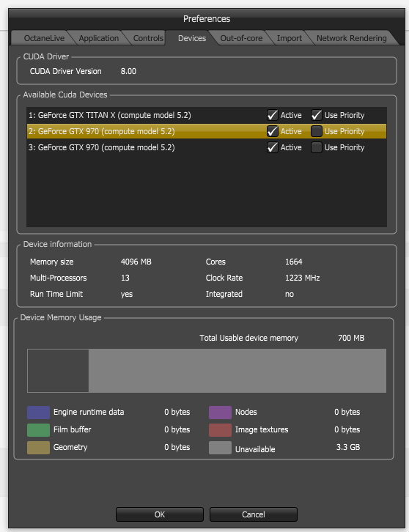The image size is (409, 532).
Task: Toggle Active for device 3 GTX 970
Action: point(272,147)
